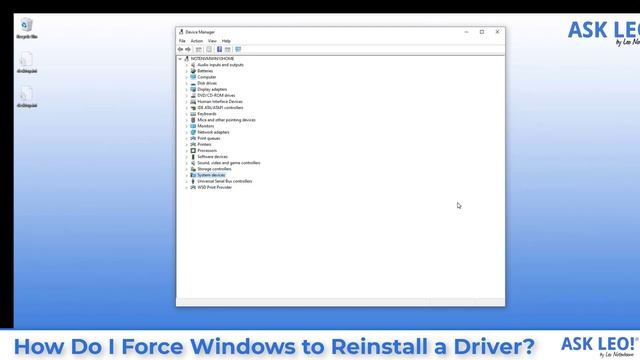Image resolution: width=640 pixels, height=360 pixels.
Task: Click the Display adapters category icon
Action: click(193, 89)
